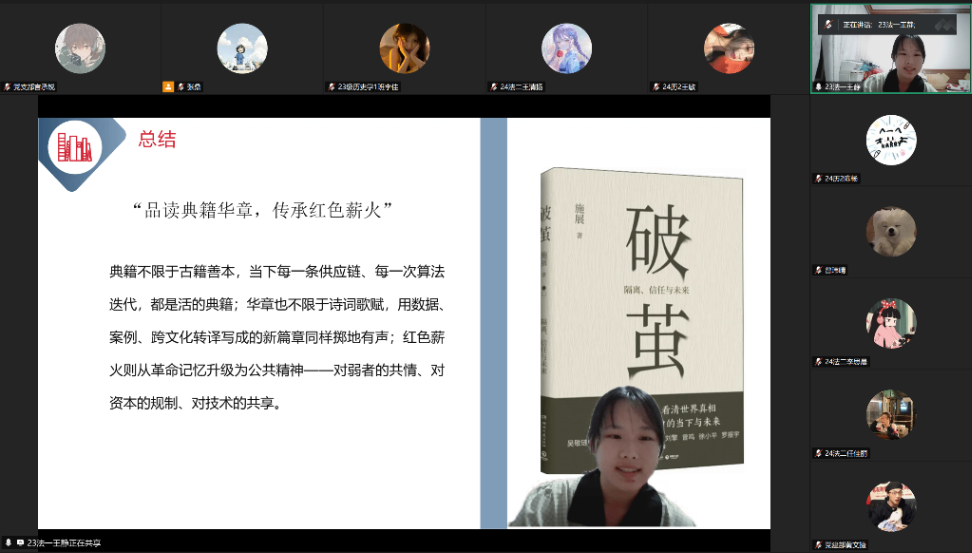
Task: Click the active microphone icon beside 23法一王静
Action: click(x=817, y=87)
